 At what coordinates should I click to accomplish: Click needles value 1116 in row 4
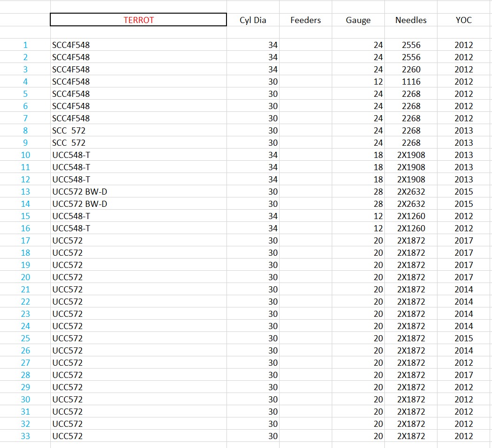click(x=411, y=82)
